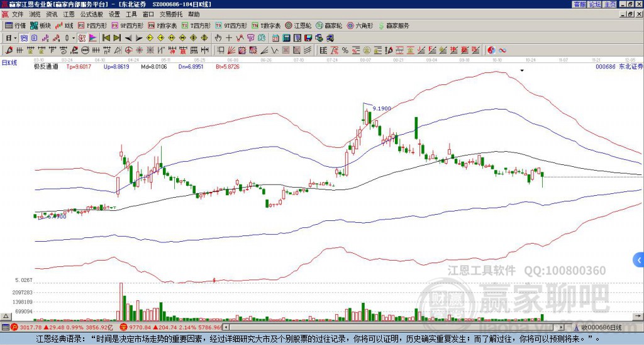Click the scrollbar left arrow
644x345 pixels.
[226, 327]
